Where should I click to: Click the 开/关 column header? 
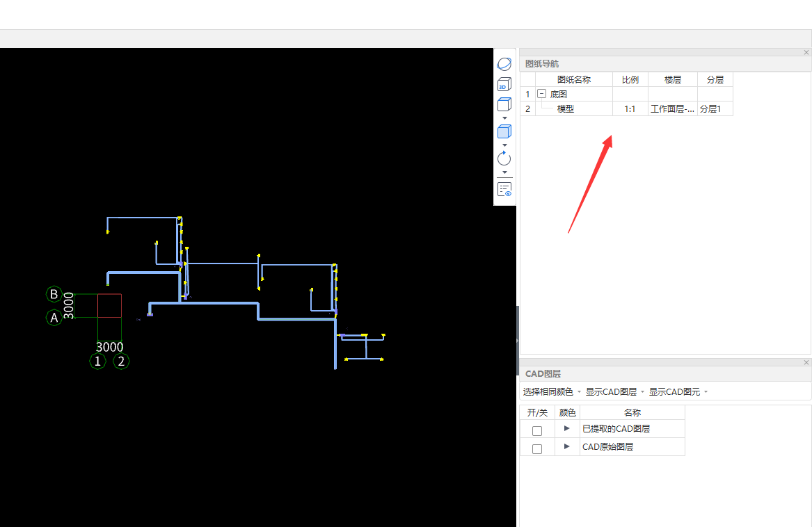[537, 412]
